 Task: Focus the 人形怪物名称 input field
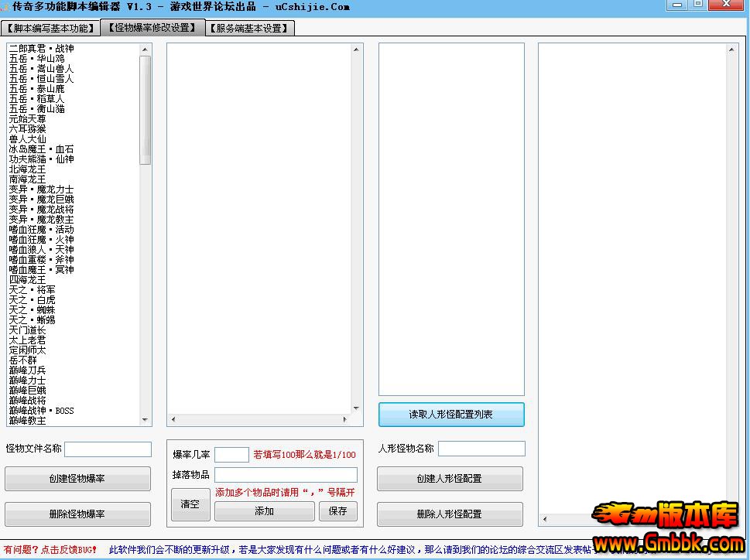point(481,449)
